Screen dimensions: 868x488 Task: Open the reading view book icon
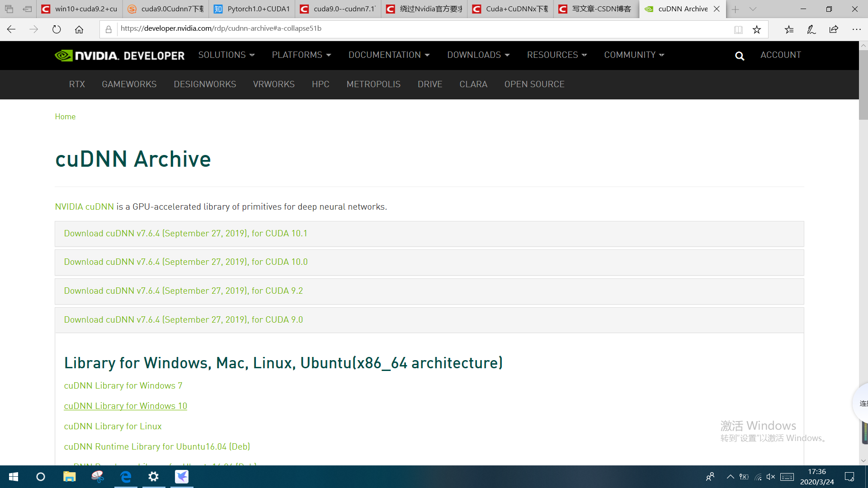pyautogui.click(x=738, y=29)
